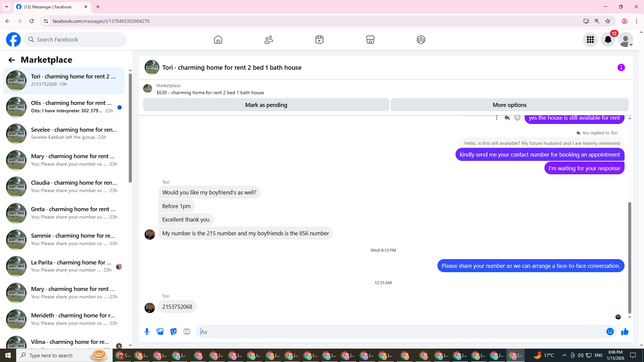This screenshot has height=362, width=644.
Task: Open the emoji picker in message box
Action: [x=610, y=331]
